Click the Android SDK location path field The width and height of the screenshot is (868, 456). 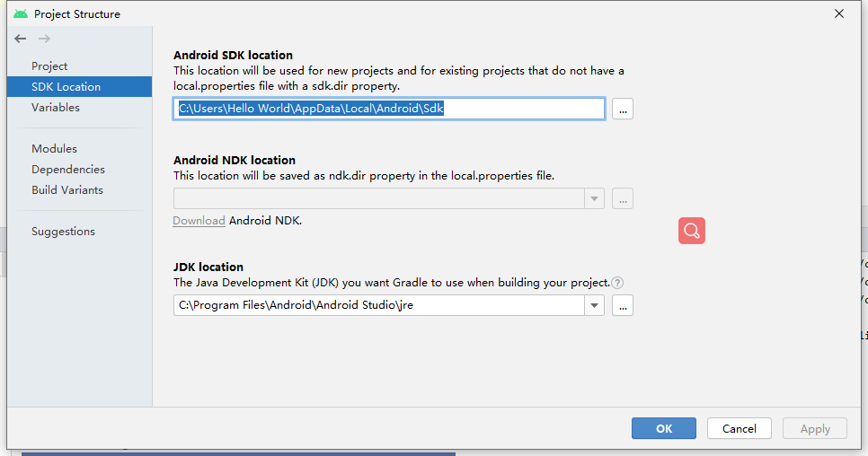click(x=388, y=109)
